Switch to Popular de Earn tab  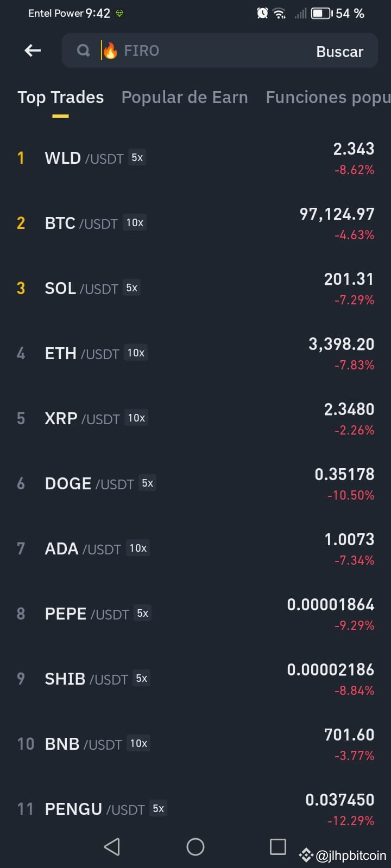tap(185, 97)
